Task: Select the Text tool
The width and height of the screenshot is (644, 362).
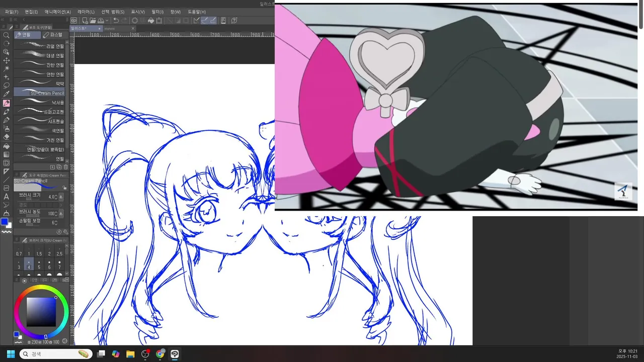Action: point(6,197)
